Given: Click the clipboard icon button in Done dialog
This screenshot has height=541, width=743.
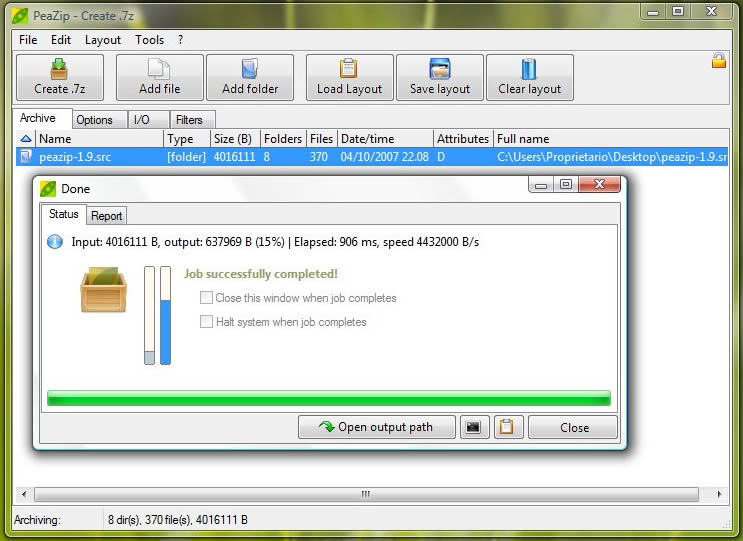Looking at the screenshot, I should click(x=508, y=427).
